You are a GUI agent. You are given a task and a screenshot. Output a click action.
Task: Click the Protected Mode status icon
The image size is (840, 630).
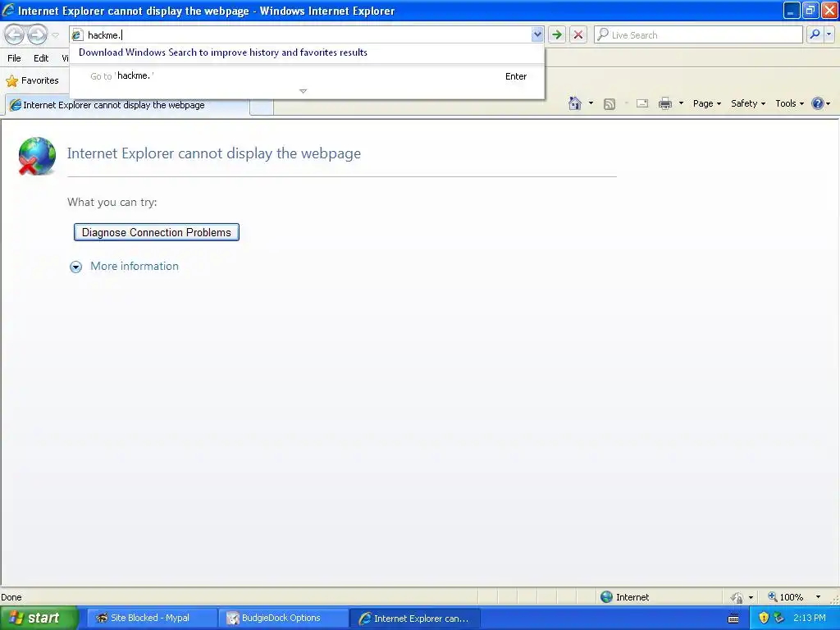click(x=737, y=597)
